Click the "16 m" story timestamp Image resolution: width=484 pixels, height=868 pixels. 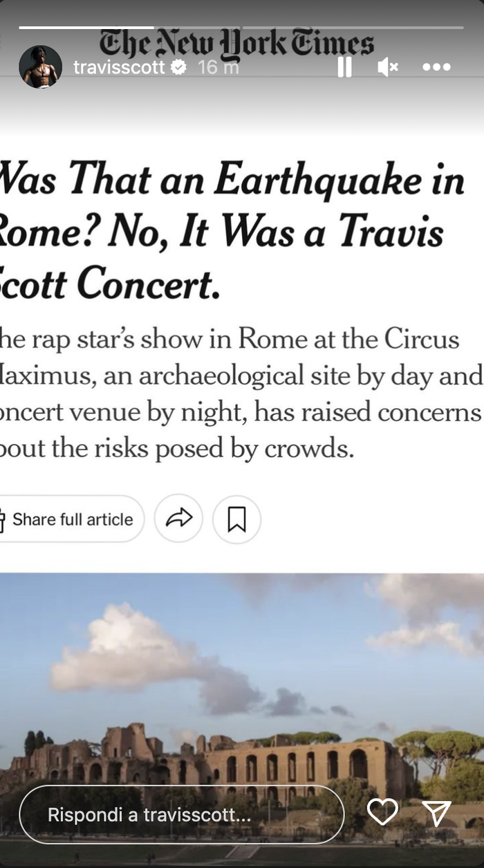(x=218, y=68)
